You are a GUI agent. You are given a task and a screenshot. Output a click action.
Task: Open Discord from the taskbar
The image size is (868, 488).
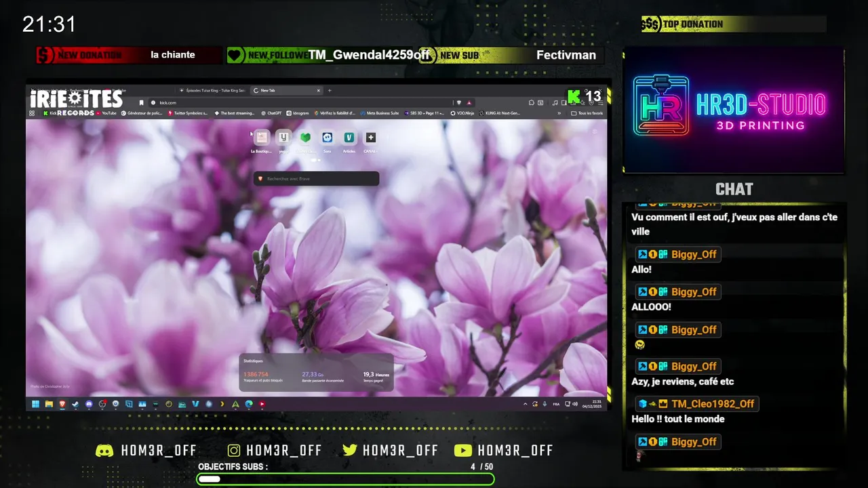[x=89, y=404]
